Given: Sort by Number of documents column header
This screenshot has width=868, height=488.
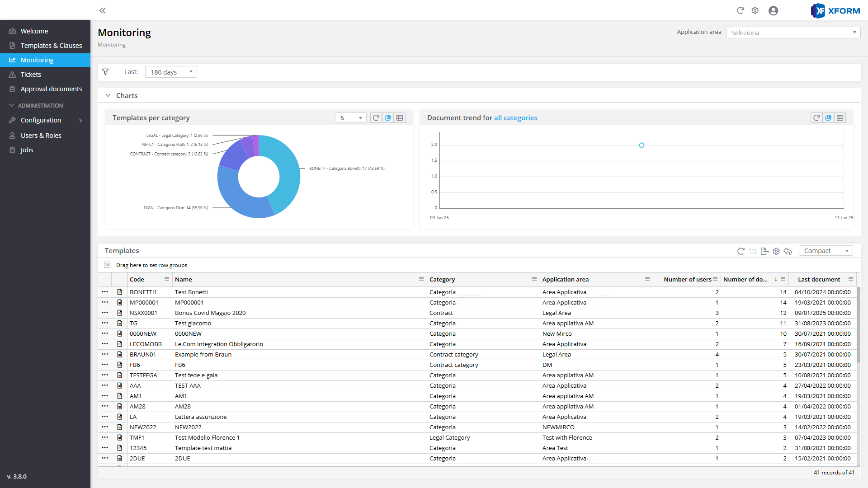Looking at the screenshot, I should (x=745, y=279).
